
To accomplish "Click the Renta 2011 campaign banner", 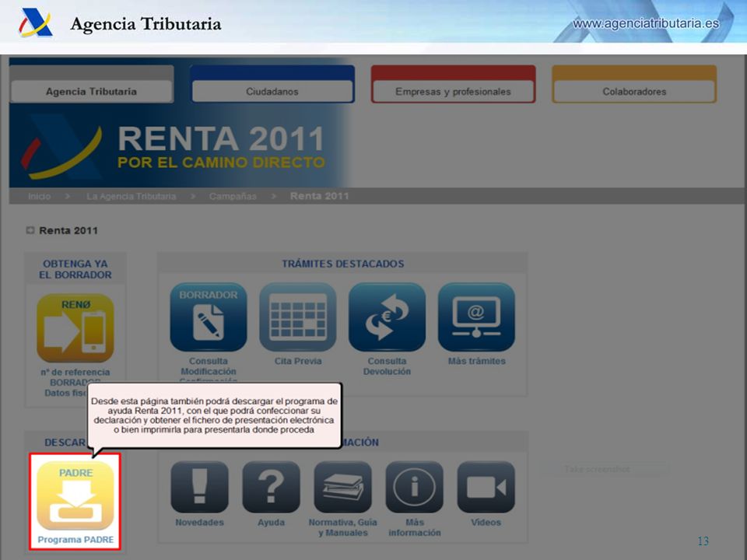I will click(181, 149).
